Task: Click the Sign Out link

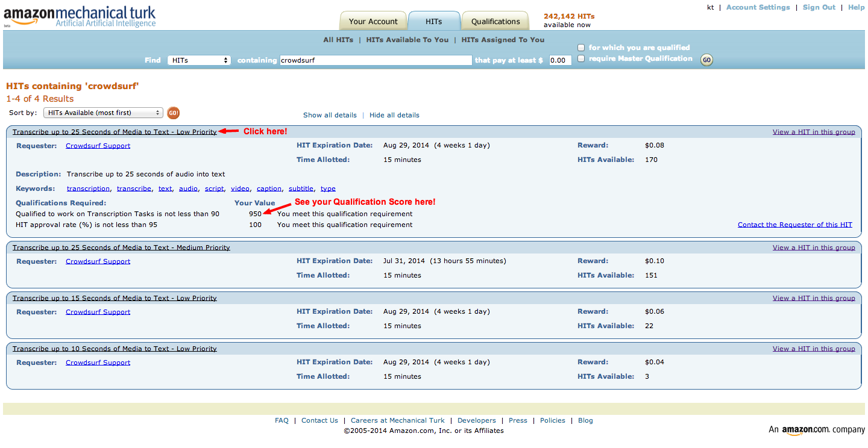Action: tap(819, 7)
